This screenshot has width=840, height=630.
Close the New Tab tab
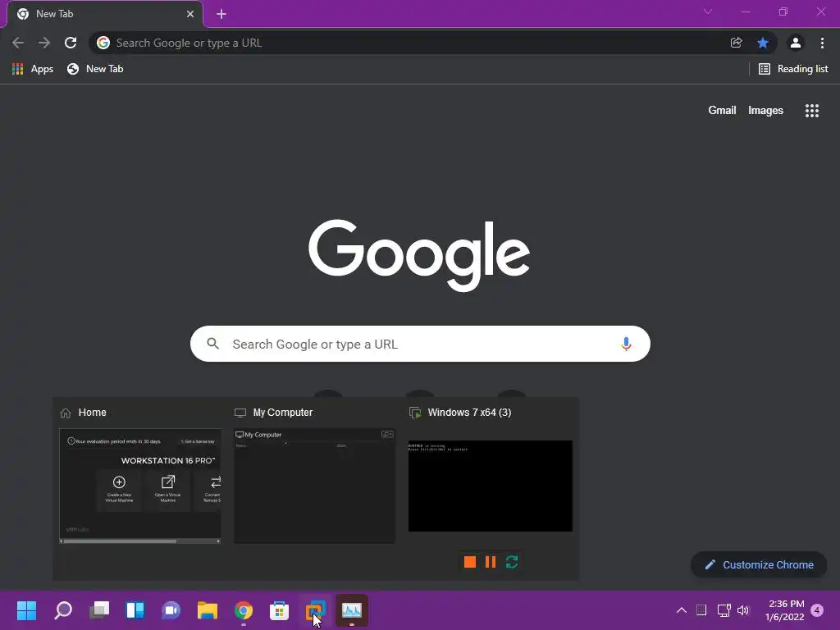tap(190, 14)
